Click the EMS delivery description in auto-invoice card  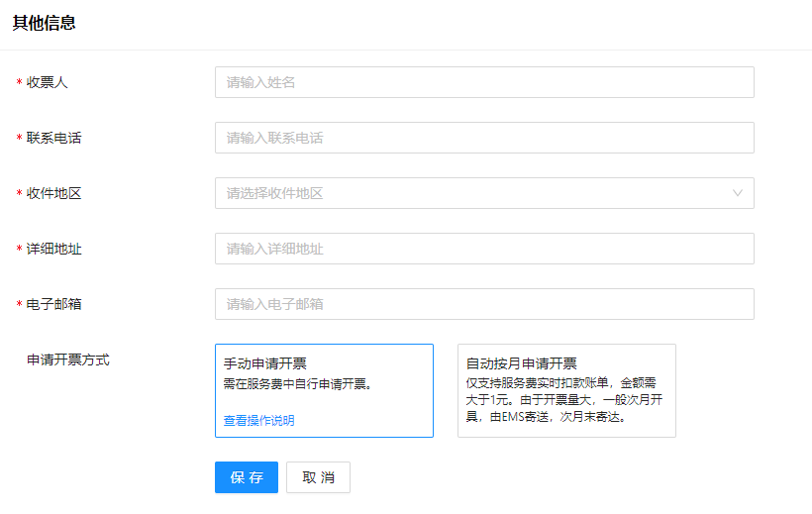click(565, 417)
